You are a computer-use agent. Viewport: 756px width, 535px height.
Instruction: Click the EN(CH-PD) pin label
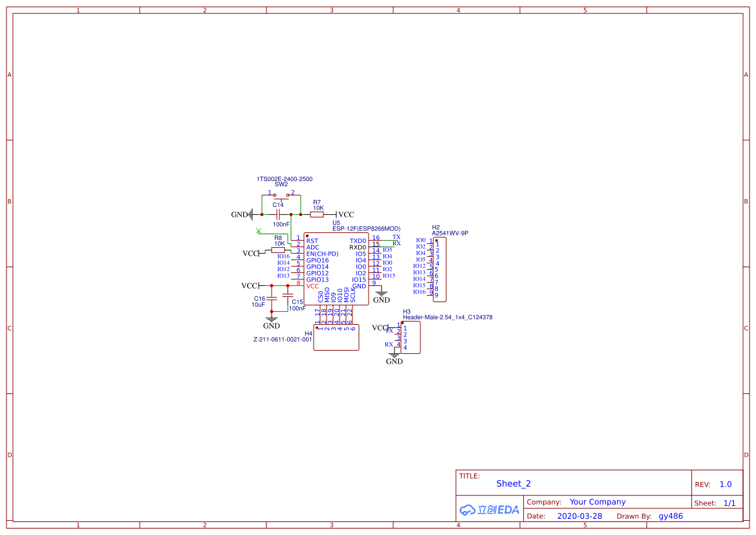point(322,254)
